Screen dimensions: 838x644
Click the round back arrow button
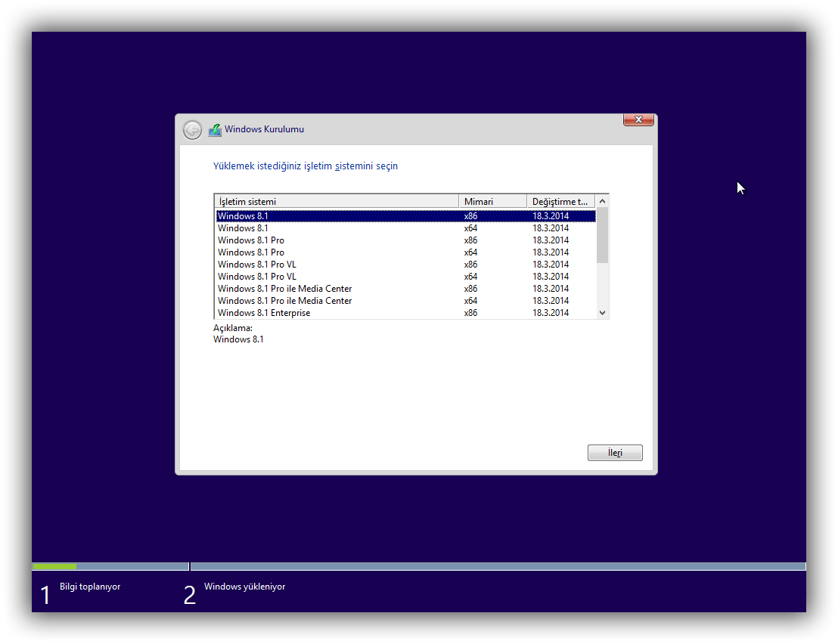click(192, 130)
